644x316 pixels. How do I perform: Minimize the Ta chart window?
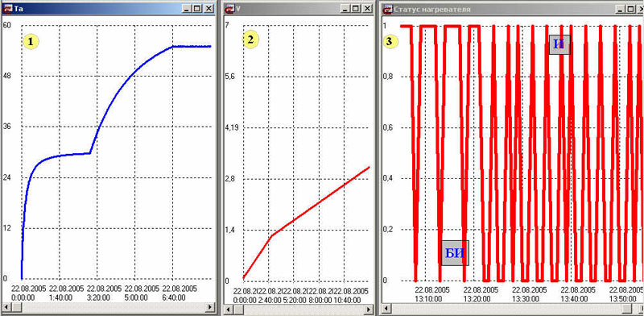187,8
